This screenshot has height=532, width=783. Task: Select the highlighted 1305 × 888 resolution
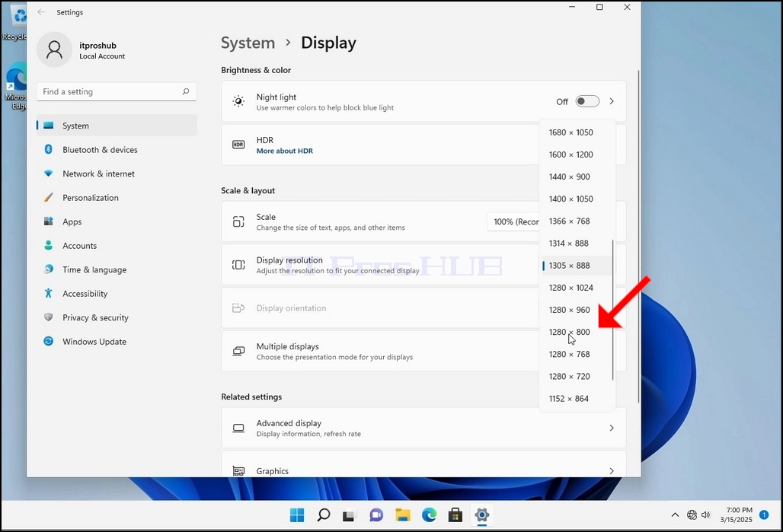[577, 266]
